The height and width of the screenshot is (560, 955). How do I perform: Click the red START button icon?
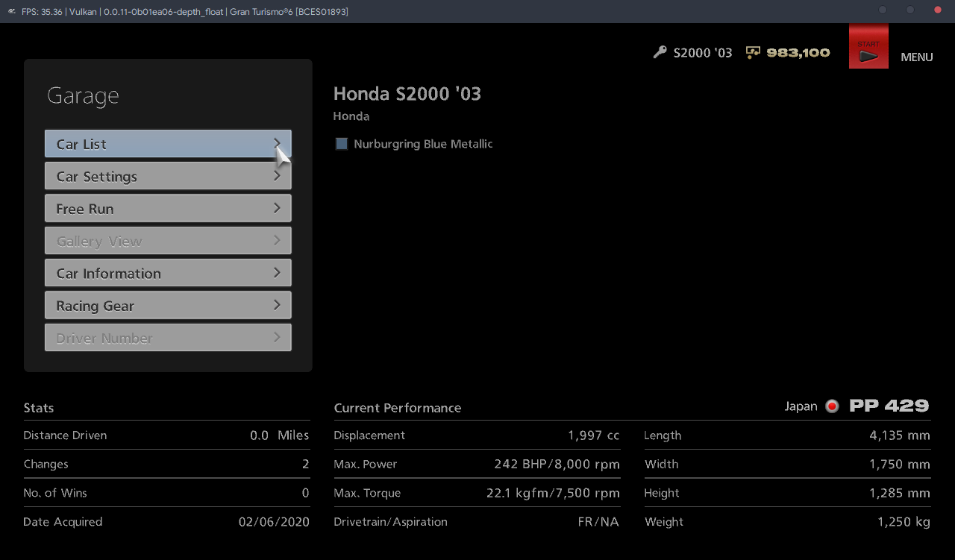coord(868,46)
